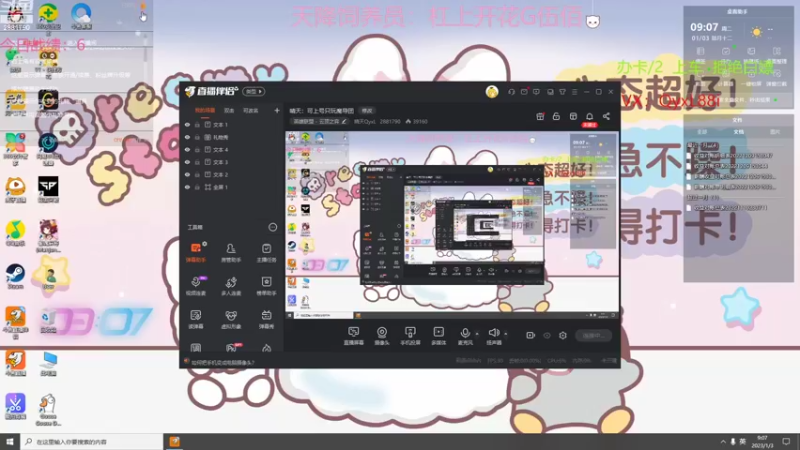
Task: Select the 文本 1 layer row
Action: click(232, 124)
